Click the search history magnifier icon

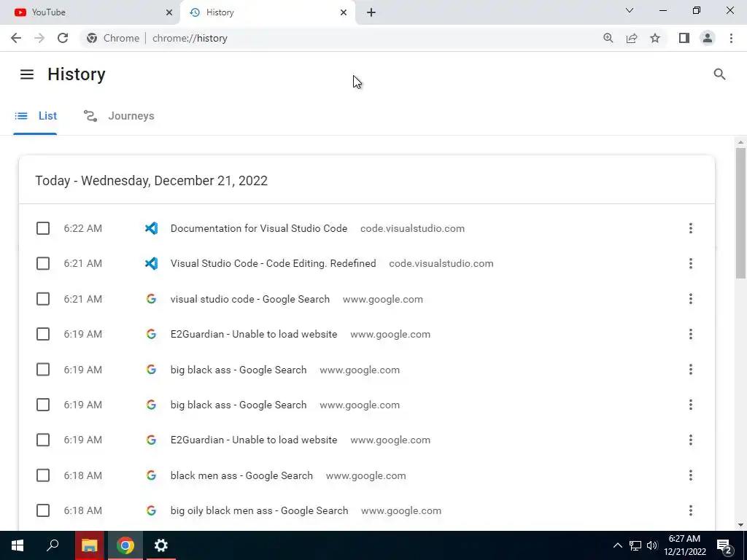pyautogui.click(x=719, y=74)
